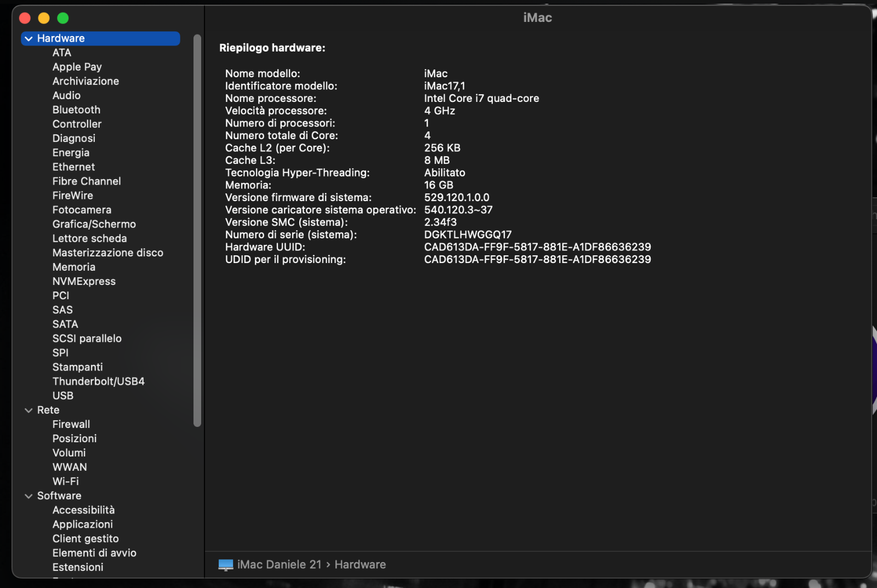
Task: Select Energia in the sidebar
Action: tap(71, 153)
